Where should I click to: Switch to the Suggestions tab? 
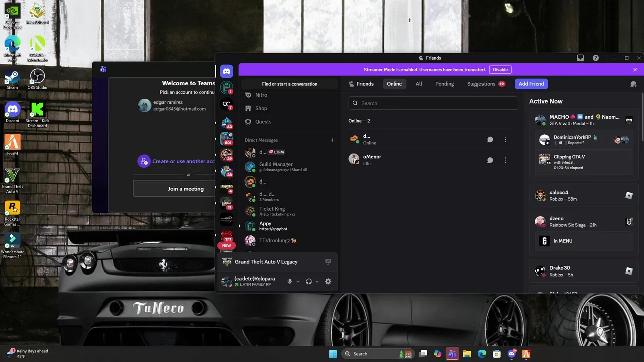[486, 84]
